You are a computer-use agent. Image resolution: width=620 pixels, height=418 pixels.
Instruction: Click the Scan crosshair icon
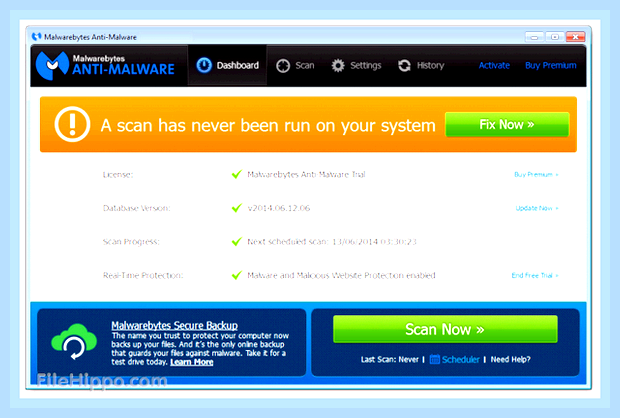283,66
